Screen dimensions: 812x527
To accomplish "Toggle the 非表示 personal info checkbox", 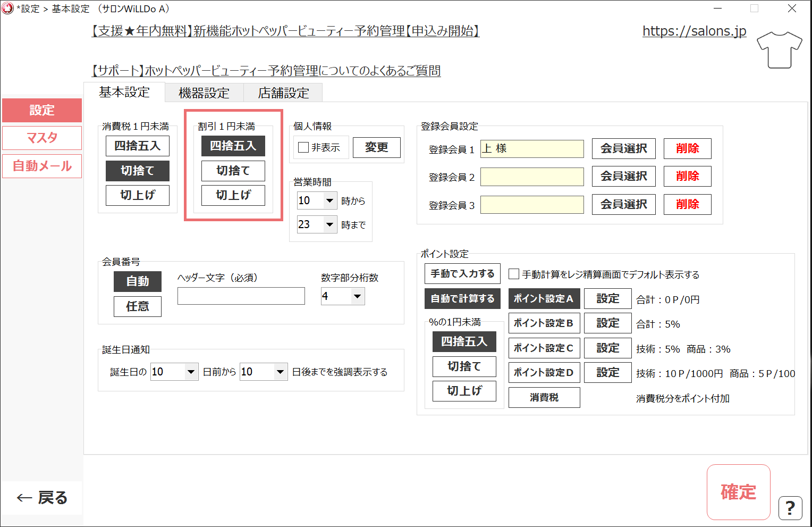I will pos(303,147).
